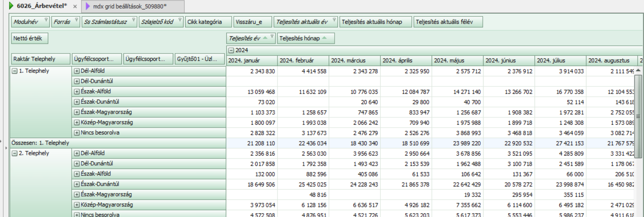The height and width of the screenshot is (217, 644).
Task: Collapse the 1. Telephely row group
Action: pos(15,71)
